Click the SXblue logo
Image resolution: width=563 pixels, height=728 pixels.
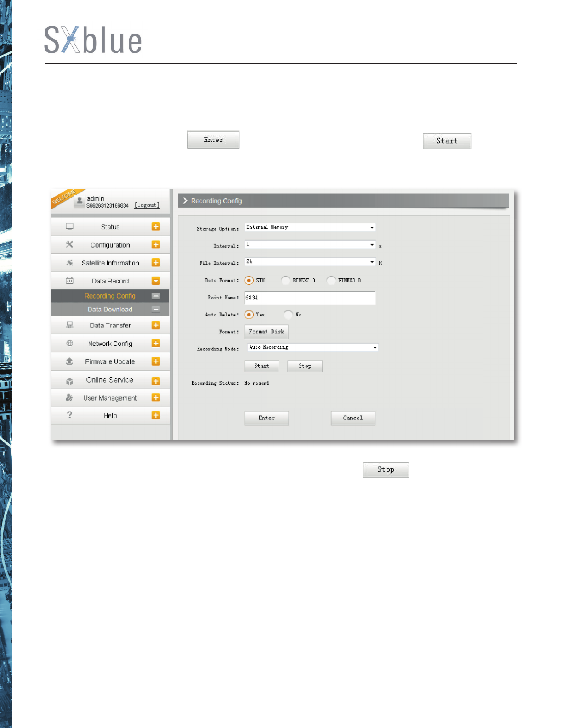(x=93, y=40)
